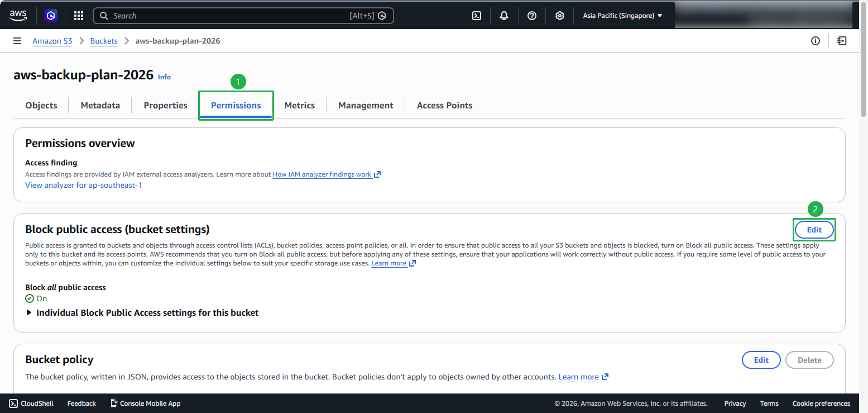Screen dimensions: 868x413
Task: Open How IAM analyzer findings work link
Action: pos(322,174)
